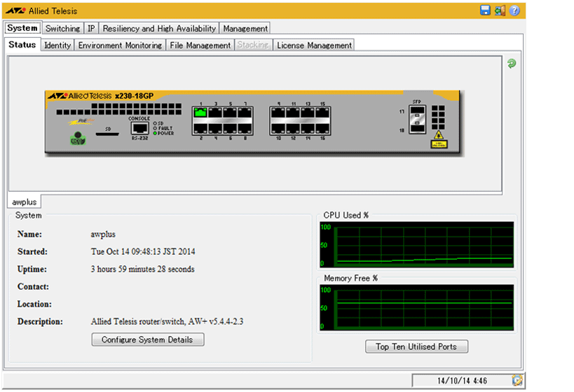Select port 13 on the switch image
Screen dimensions: 574x392
(308, 112)
